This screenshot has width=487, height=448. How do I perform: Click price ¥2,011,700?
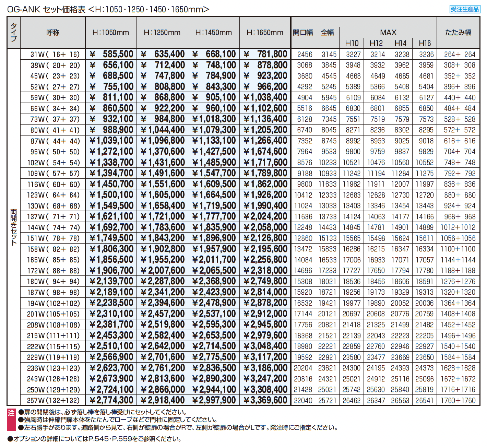pos(214,260)
